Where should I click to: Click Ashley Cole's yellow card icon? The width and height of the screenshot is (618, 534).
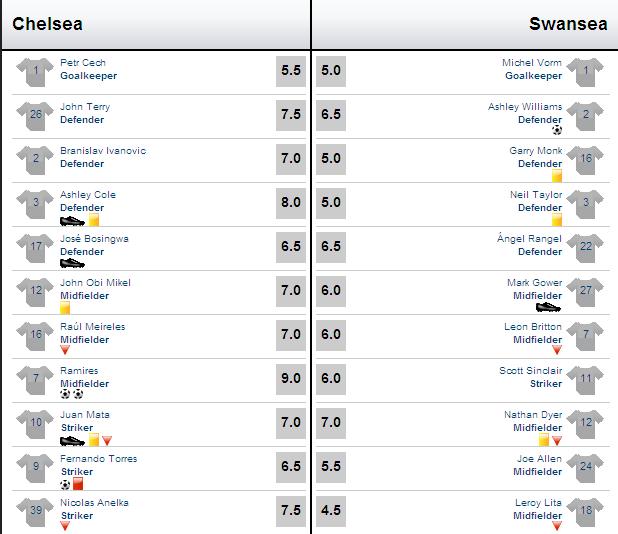coord(94,220)
